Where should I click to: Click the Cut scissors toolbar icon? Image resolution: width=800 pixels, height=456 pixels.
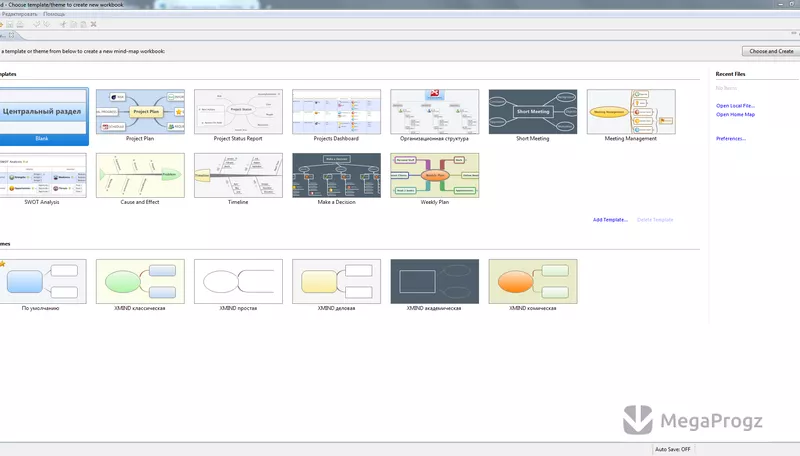pyautogui.click(x=63, y=24)
